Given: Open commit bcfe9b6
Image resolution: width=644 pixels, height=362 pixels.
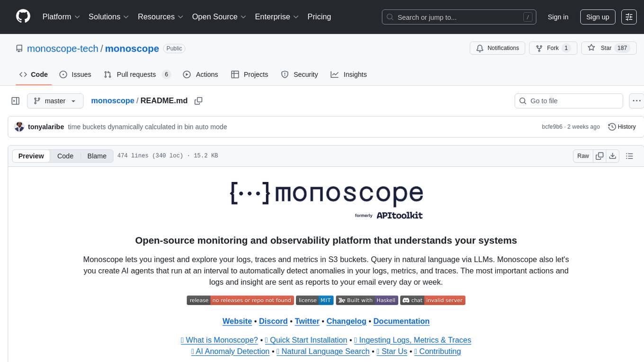Looking at the screenshot, I should click(552, 127).
